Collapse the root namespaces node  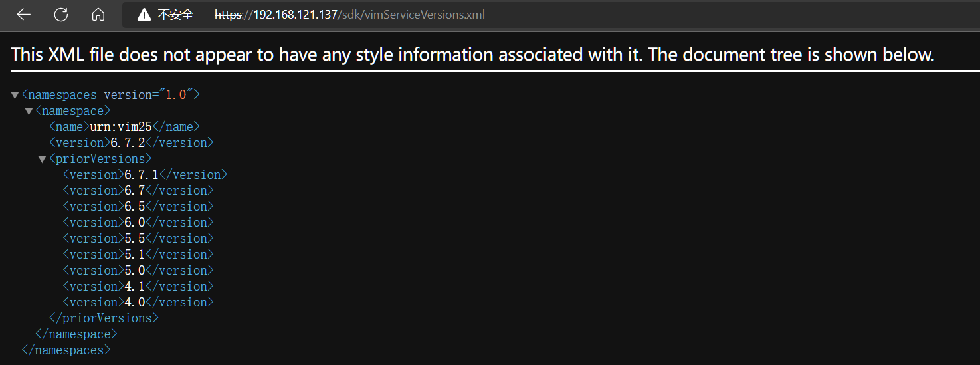pos(15,95)
